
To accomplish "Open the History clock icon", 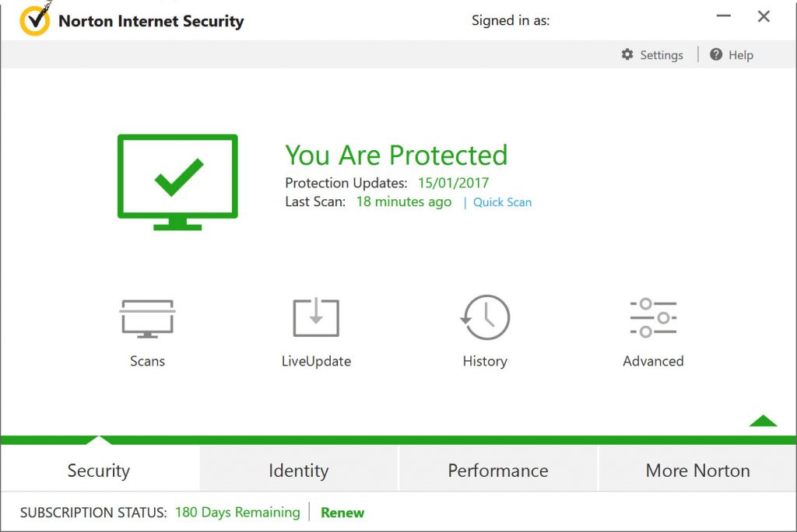I will (485, 317).
